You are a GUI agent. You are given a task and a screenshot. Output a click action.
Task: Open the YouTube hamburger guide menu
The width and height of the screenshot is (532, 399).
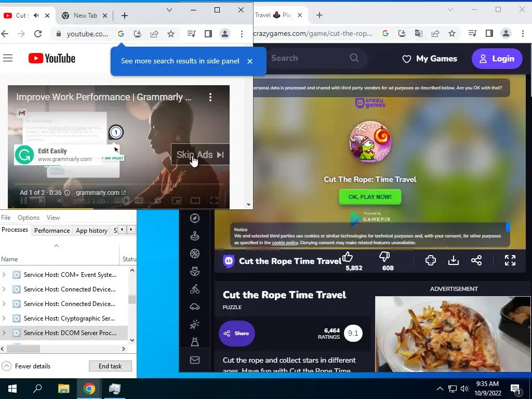(8, 58)
